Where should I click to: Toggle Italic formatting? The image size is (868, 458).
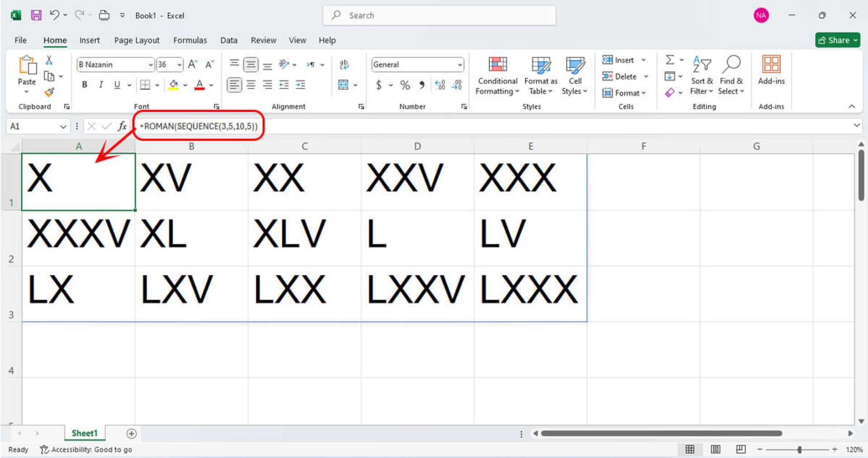[x=101, y=85]
